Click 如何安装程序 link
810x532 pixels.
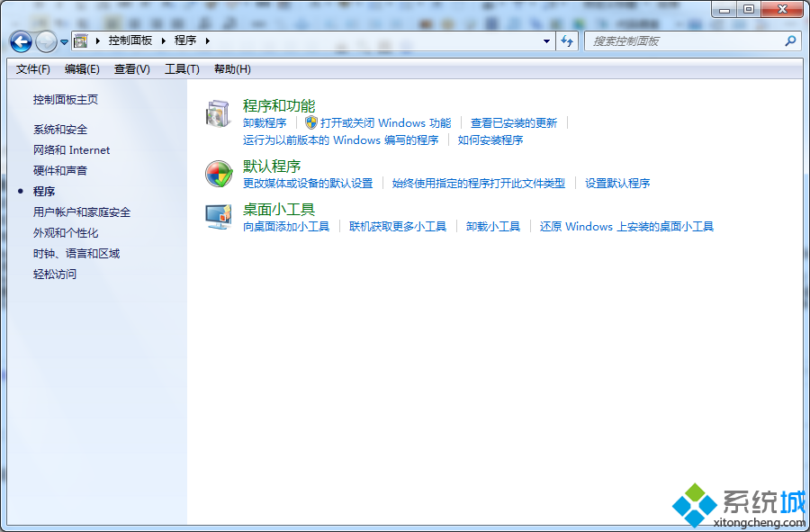pyautogui.click(x=490, y=140)
